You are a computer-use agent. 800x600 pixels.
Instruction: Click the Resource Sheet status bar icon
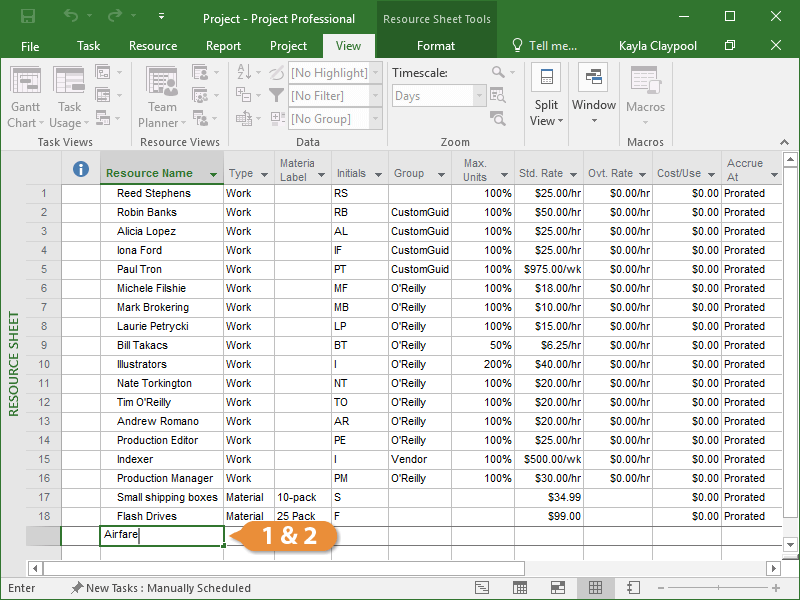point(595,588)
